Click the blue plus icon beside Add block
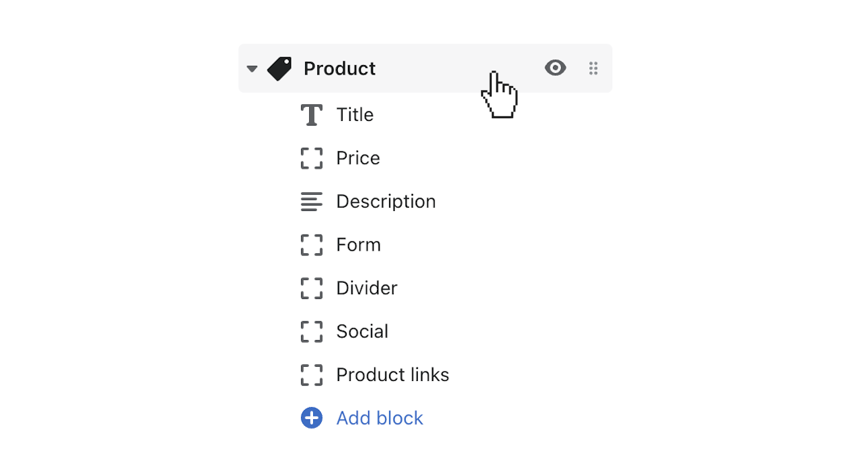The width and height of the screenshot is (868, 473). tap(312, 418)
